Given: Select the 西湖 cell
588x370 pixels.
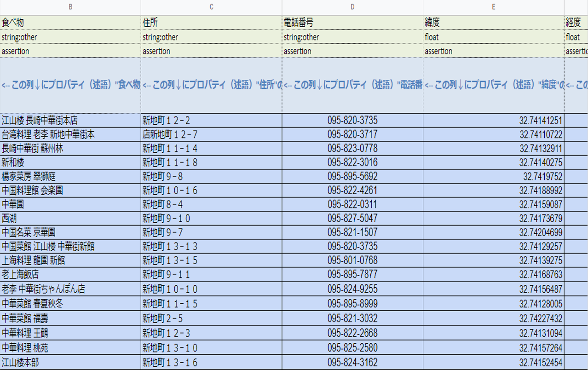Looking at the screenshot, I should 70,218.
